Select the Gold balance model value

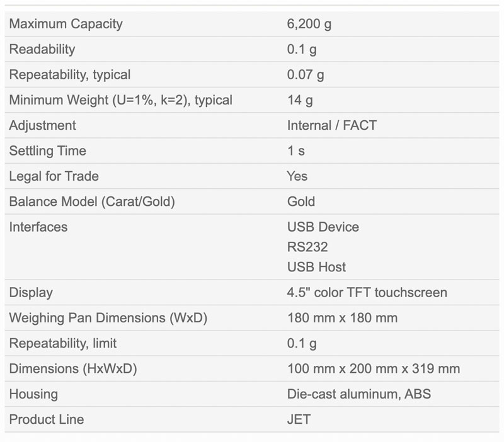(x=301, y=201)
